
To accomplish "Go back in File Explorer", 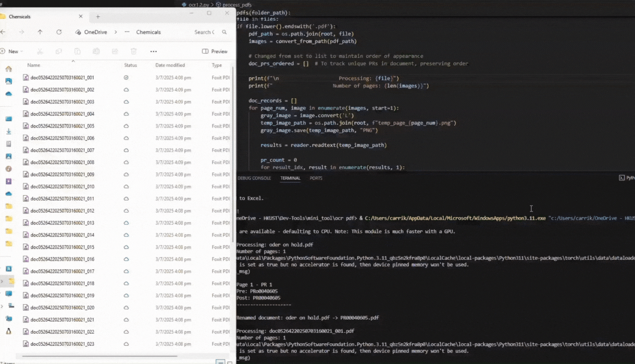I will (x=3, y=32).
